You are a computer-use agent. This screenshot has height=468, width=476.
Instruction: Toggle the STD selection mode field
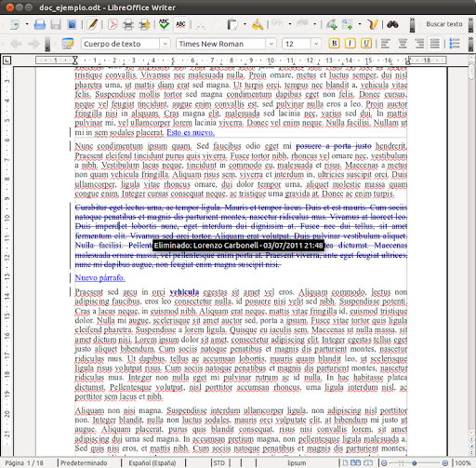point(218,463)
